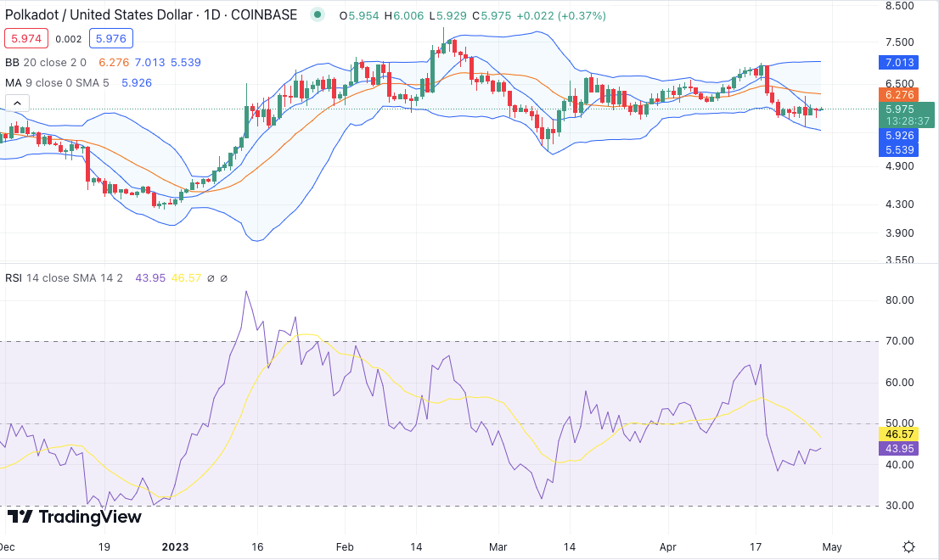This screenshot has height=560, width=939.
Task: Click the 80.00 RSI scale label
Action: (899, 300)
